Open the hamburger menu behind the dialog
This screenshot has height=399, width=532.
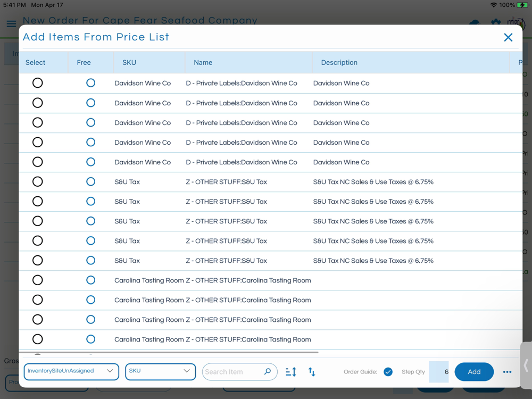coord(11,23)
